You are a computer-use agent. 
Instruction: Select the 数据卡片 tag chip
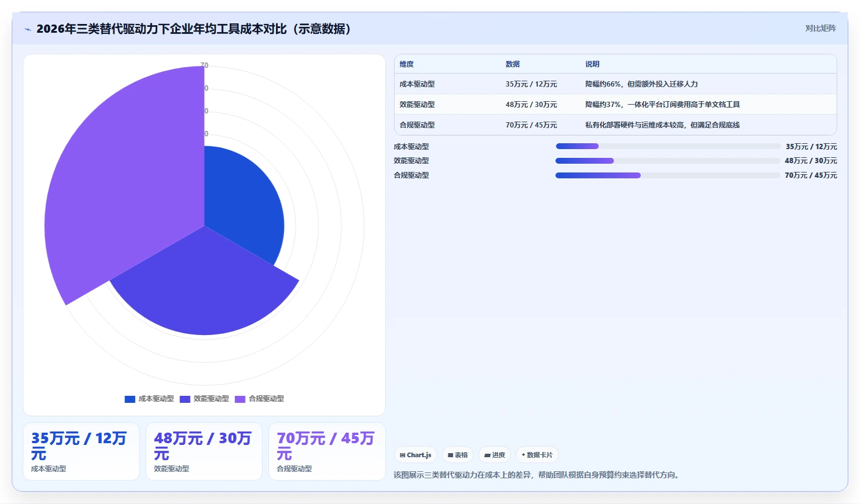[x=537, y=455]
